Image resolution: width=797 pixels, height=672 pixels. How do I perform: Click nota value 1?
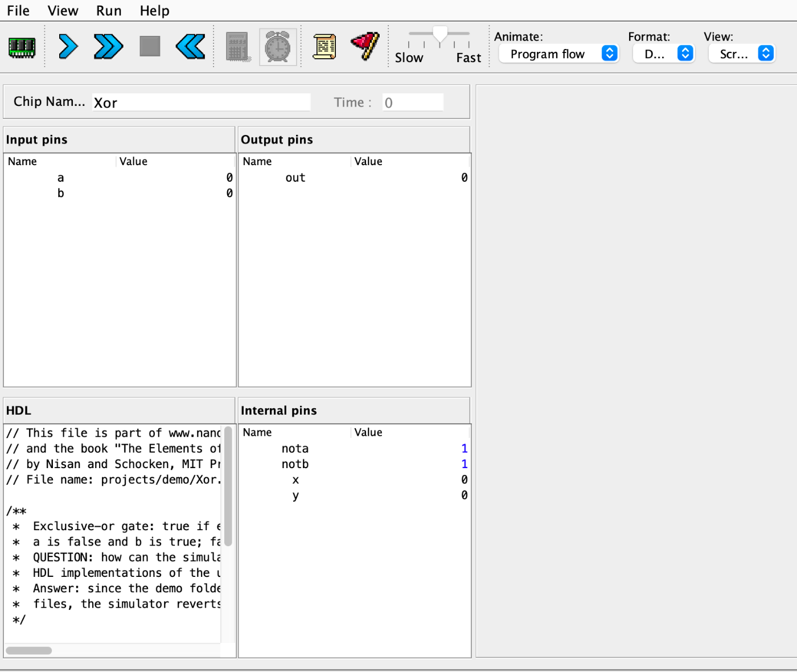coord(465,449)
